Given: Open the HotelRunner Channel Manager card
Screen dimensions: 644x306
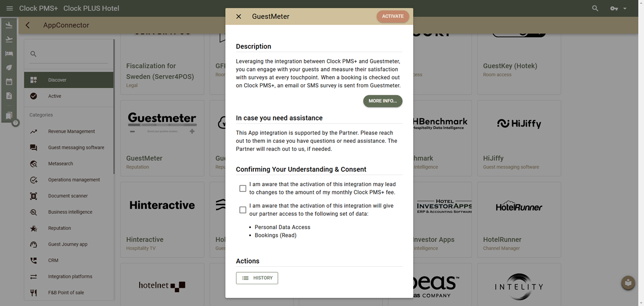Looking at the screenshot, I should (x=519, y=220).
